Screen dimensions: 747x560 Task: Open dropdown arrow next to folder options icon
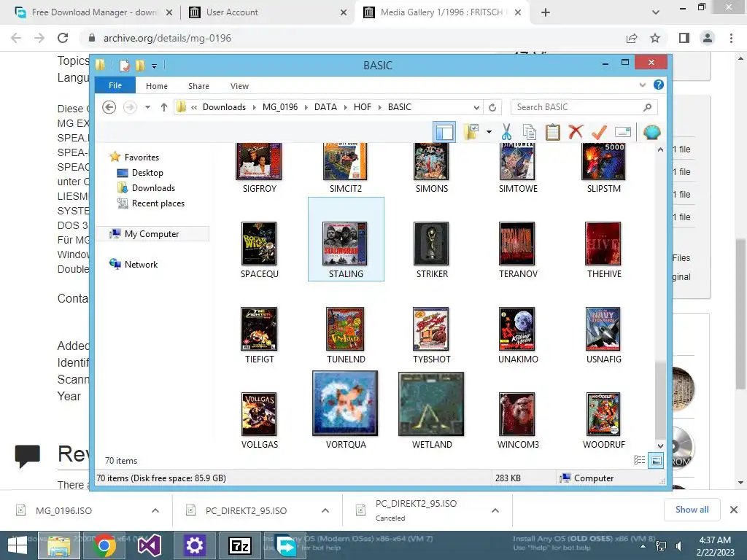point(489,132)
